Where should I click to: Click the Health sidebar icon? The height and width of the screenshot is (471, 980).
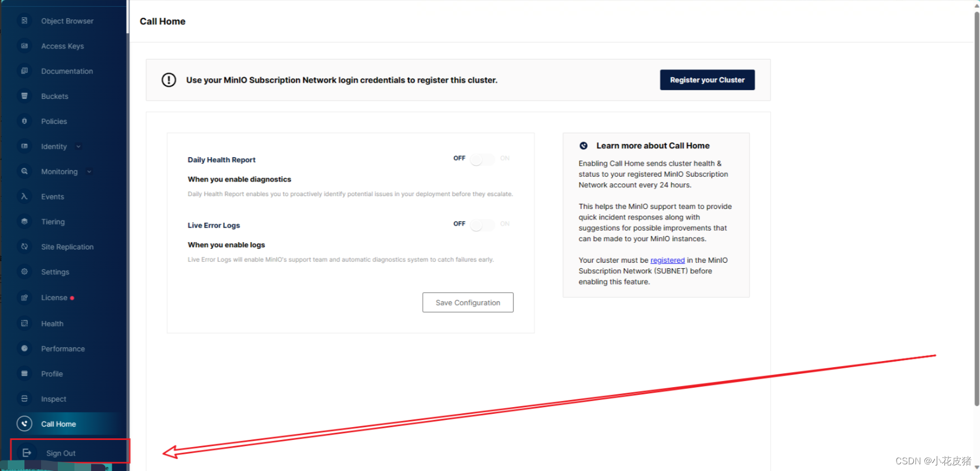click(24, 323)
